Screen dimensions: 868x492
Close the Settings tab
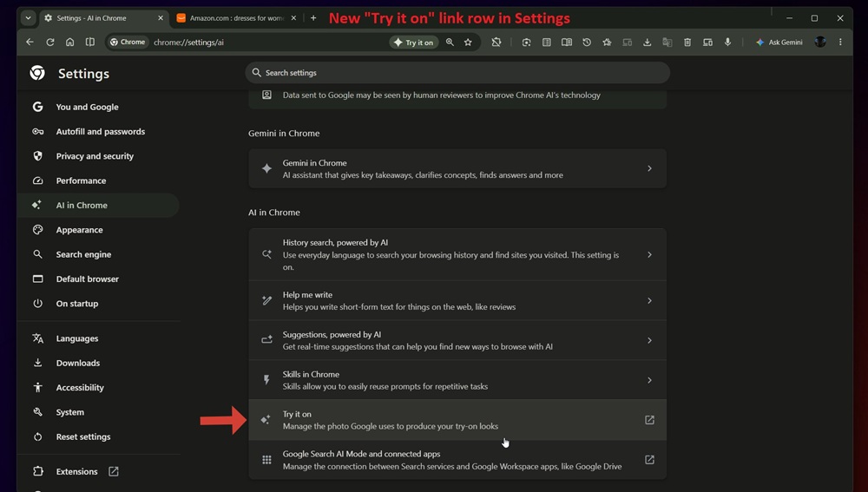tap(161, 18)
